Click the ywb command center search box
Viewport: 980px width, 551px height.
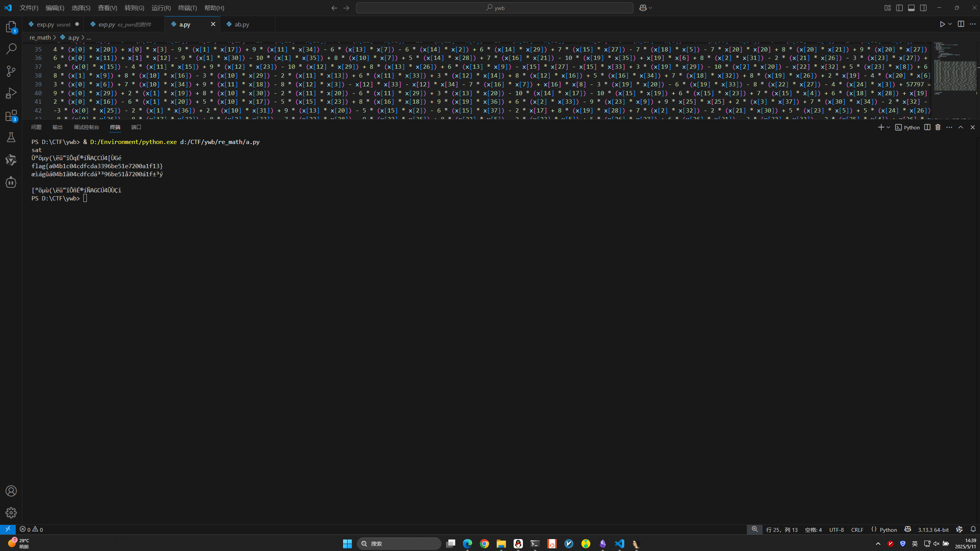click(x=494, y=8)
